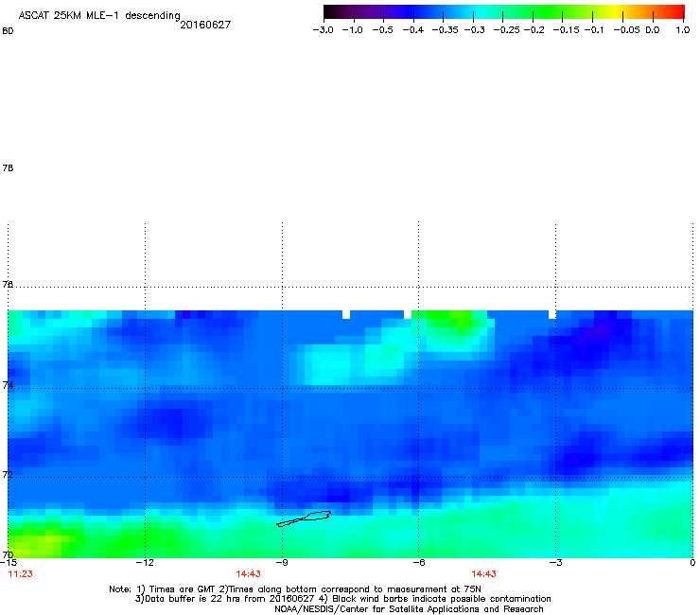Click the title 'ASCAT 25KM MLE-1 descending'
This screenshot has height=615, width=700.
[99, 15]
